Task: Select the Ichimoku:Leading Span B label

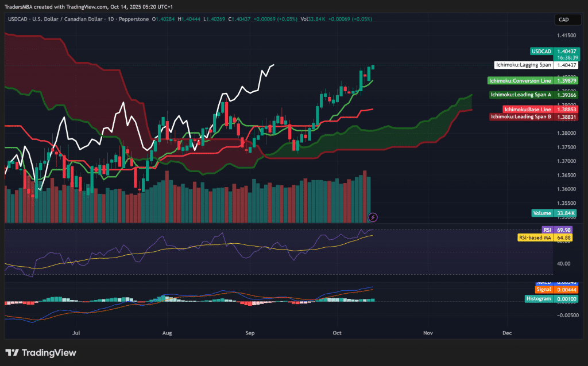Action: (x=521, y=116)
